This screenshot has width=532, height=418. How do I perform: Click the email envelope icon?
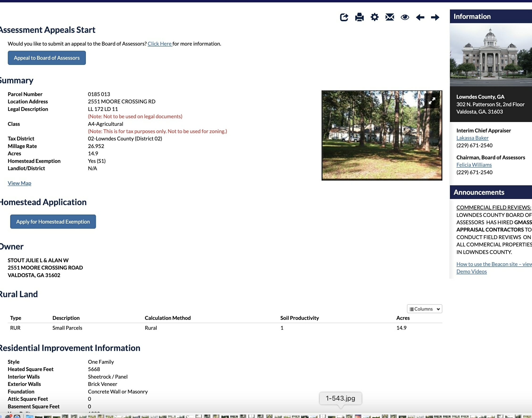point(390,17)
